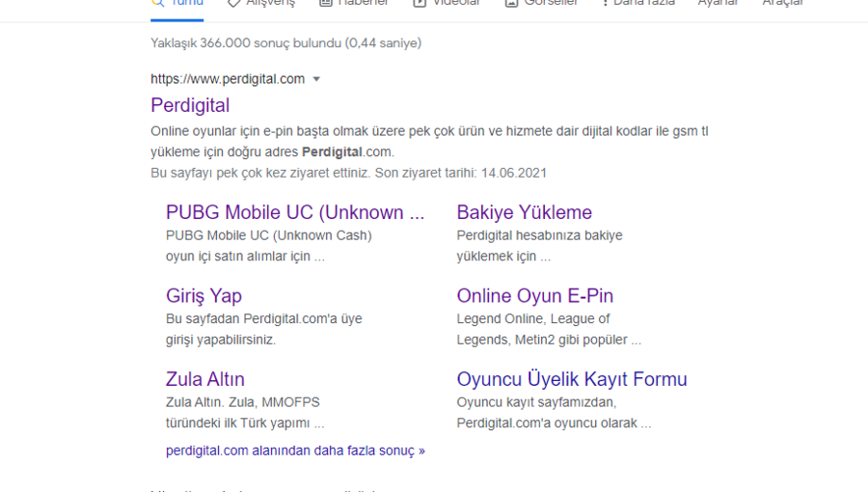Open the Daha fazla menu

638,3
